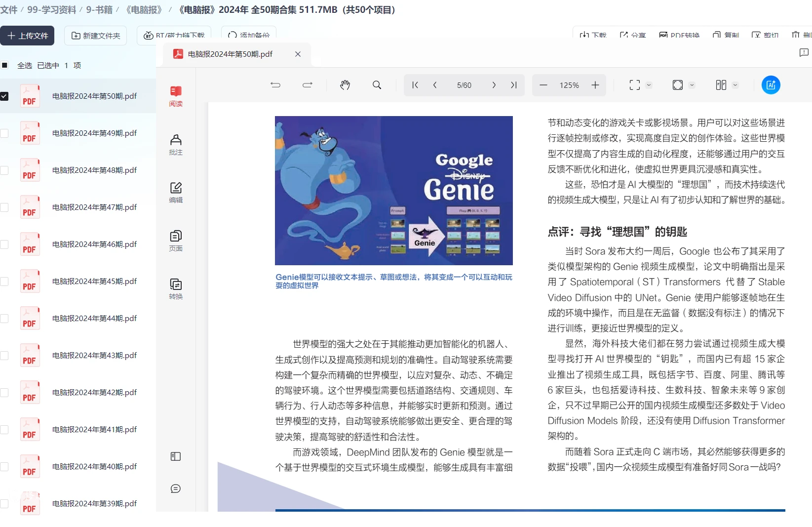Click the 复制 copy button

(x=726, y=35)
